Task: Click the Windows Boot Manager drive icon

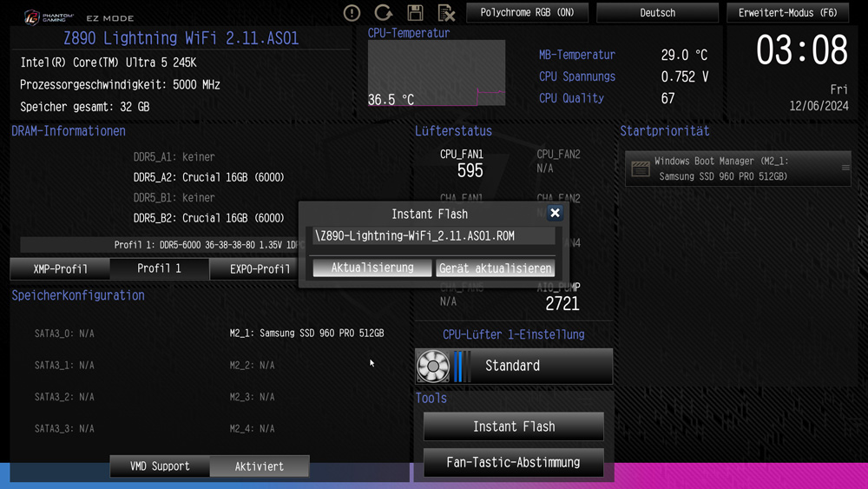Action: [x=641, y=169]
